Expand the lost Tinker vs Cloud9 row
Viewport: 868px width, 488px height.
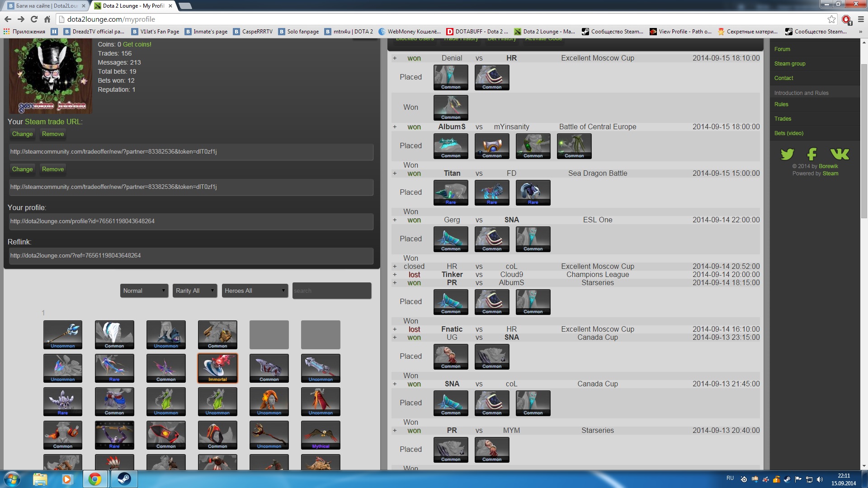coord(395,275)
